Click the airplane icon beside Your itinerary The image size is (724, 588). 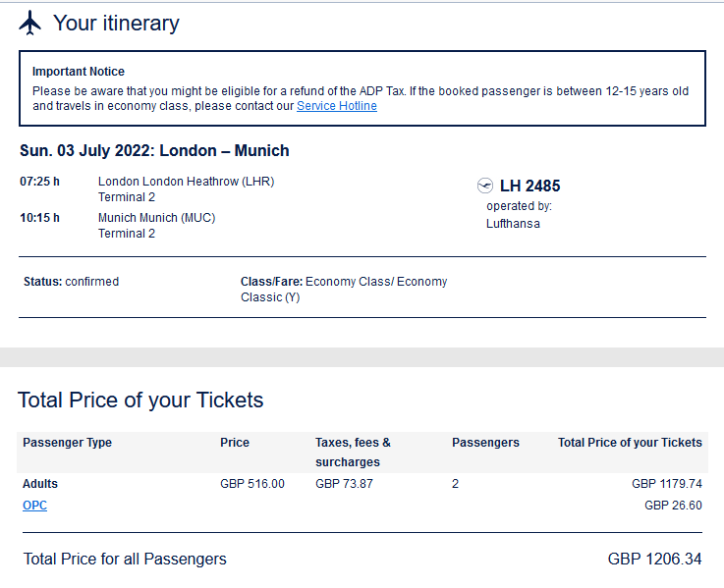pos(30,23)
